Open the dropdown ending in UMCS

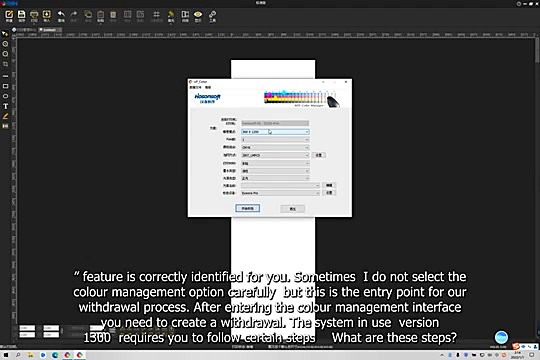point(275,155)
